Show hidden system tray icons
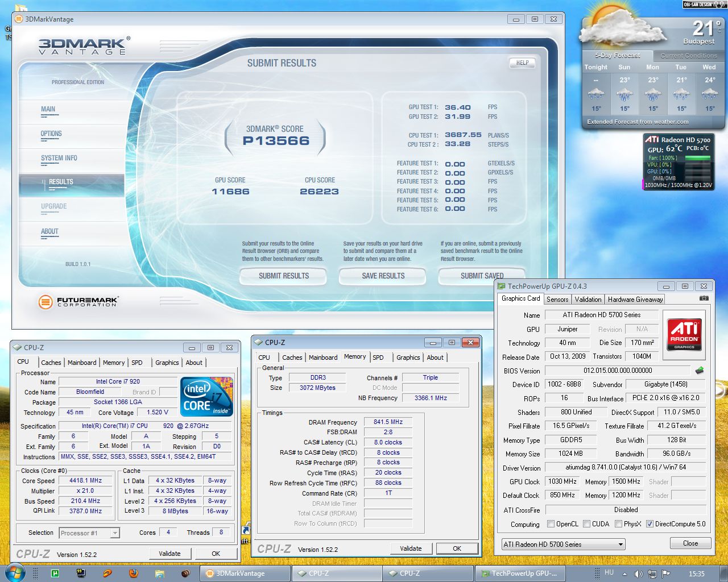This screenshot has height=582, width=728. [x=624, y=574]
